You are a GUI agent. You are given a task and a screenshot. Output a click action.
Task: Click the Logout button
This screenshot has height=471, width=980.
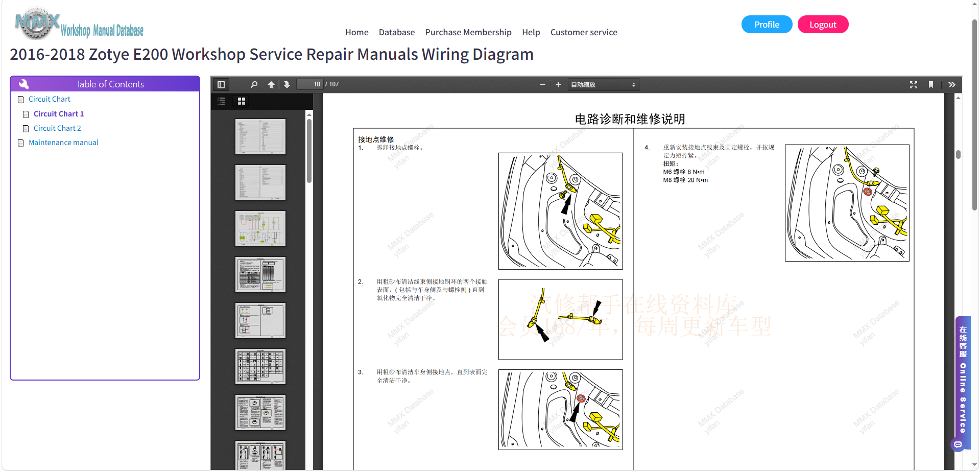point(823,25)
